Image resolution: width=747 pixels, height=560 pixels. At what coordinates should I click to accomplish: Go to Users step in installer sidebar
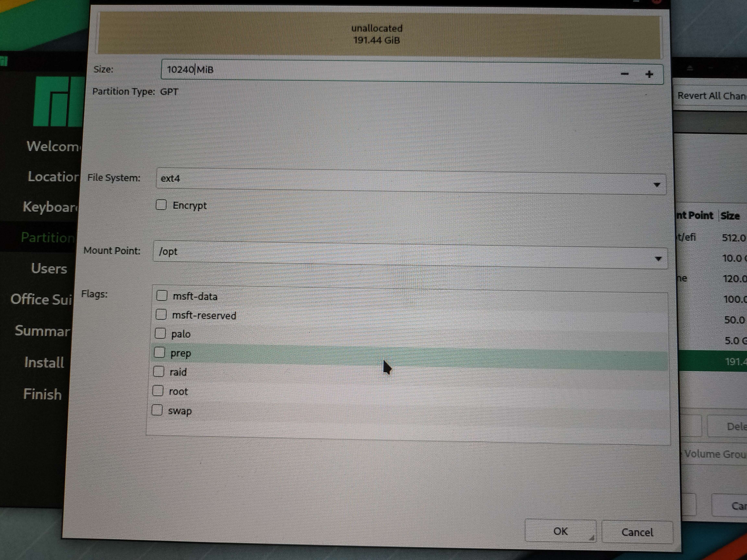(x=49, y=269)
